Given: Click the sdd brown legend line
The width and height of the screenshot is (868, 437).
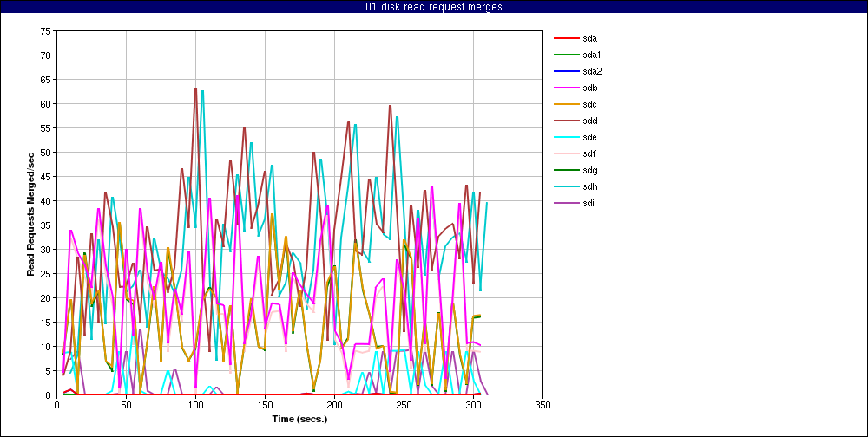Looking at the screenshot, I should [x=565, y=121].
